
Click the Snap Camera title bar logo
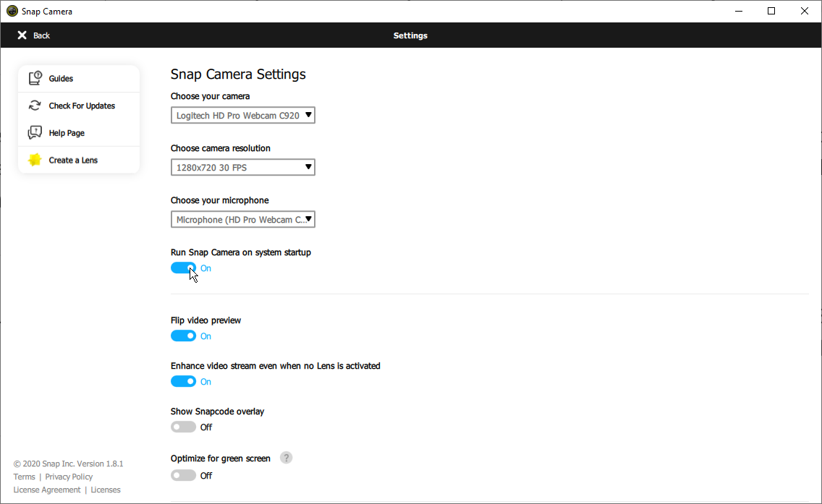coord(12,11)
